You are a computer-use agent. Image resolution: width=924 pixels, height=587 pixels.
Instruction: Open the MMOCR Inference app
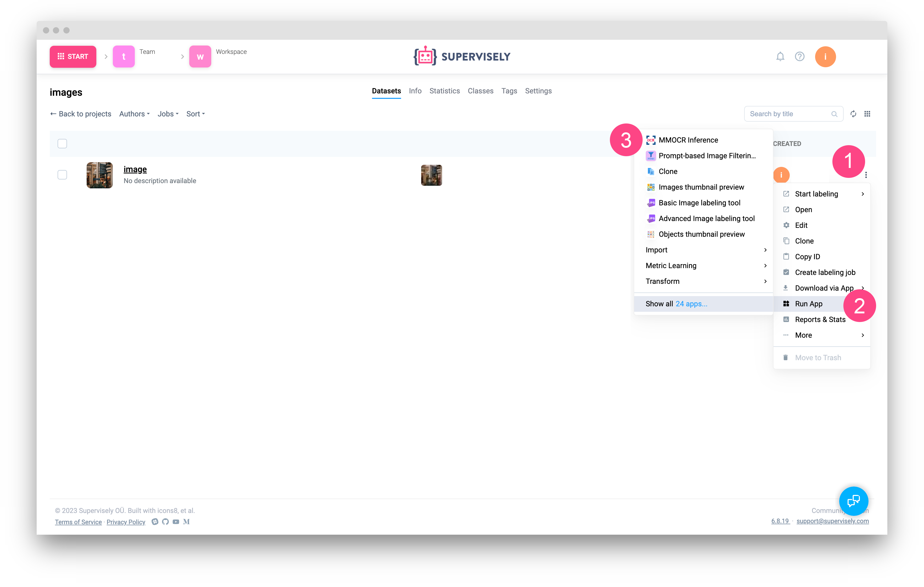(x=688, y=140)
